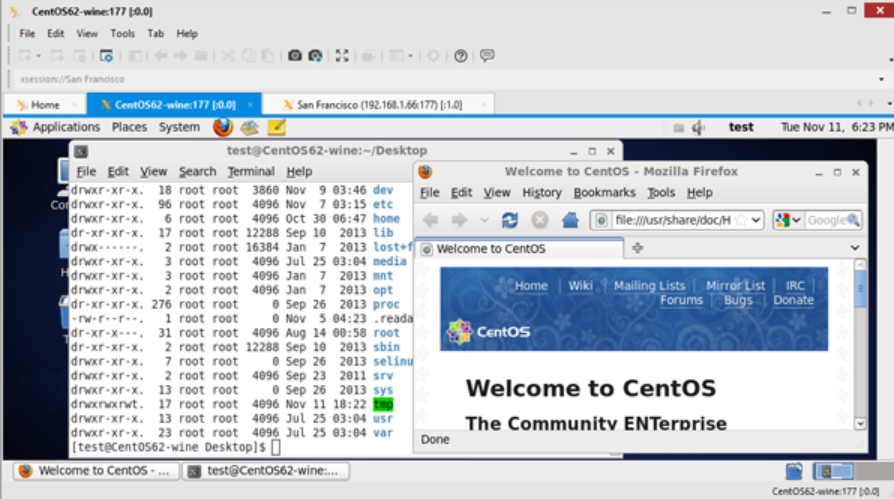Open the Firefox list all tabs dropdown

pyautogui.click(x=855, y=248)
